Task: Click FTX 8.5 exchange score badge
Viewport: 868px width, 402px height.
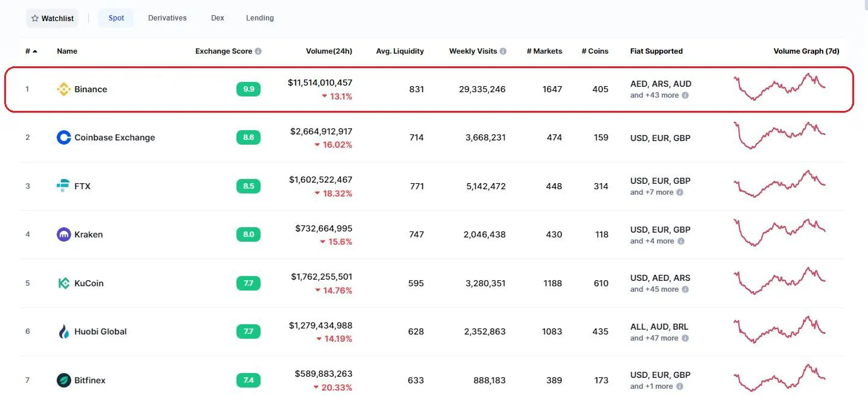Action: [x=249, y=186]
